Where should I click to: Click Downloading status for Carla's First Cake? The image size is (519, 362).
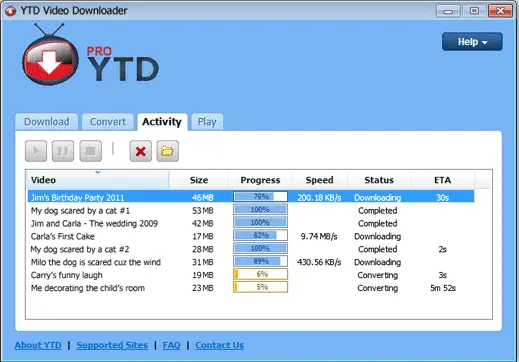tap(378, 236)
